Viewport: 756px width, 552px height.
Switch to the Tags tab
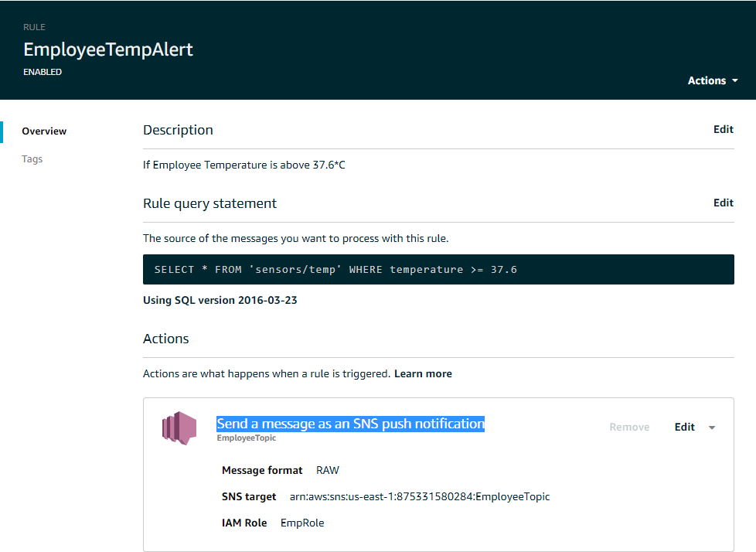(x=32, y=158)
